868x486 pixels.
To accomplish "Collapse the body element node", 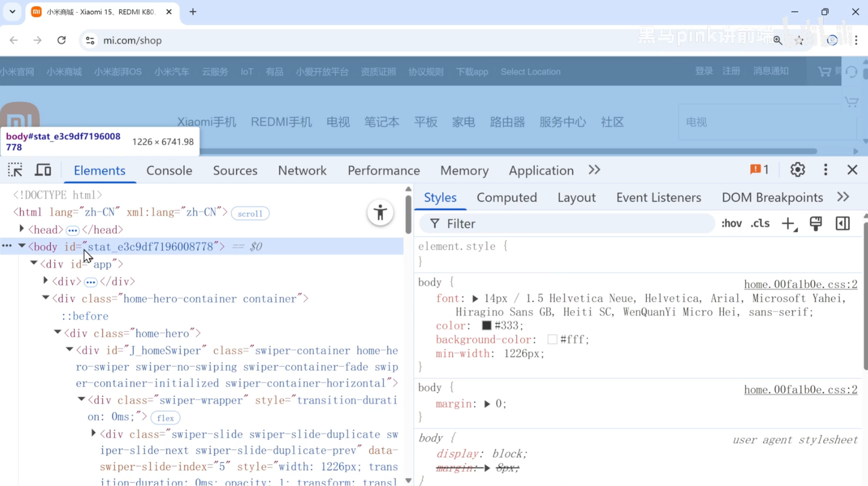I will pos(22,246).
